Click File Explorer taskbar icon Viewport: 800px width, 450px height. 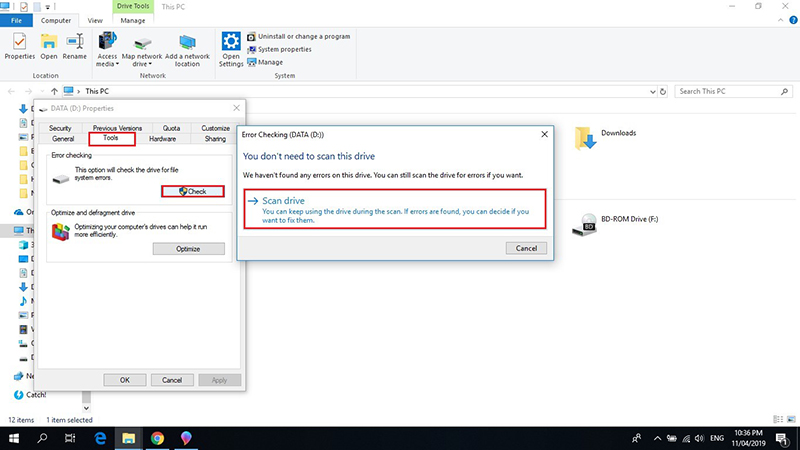129,438
